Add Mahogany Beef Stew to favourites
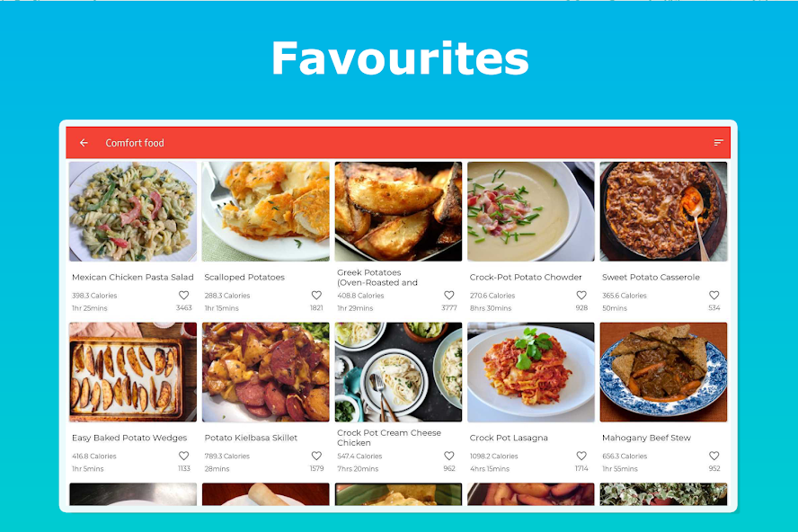 pyautogui.click(x=714, y=456)
